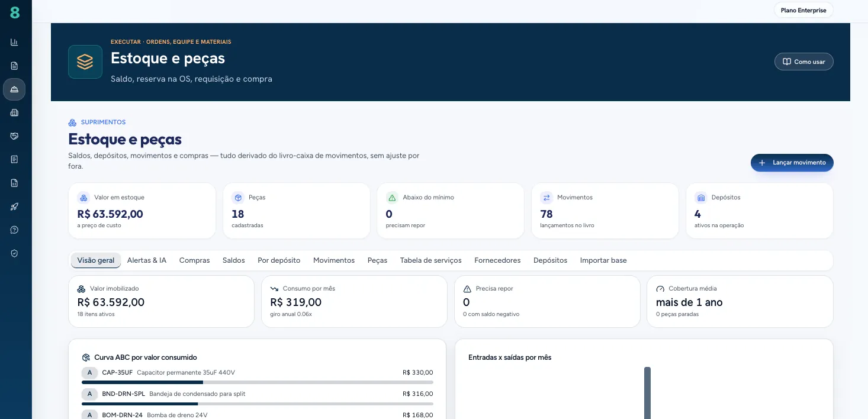Viewport: 868px width, 419px height.
Task: Open the Fornecedores tab
Action: click(497, 260)
